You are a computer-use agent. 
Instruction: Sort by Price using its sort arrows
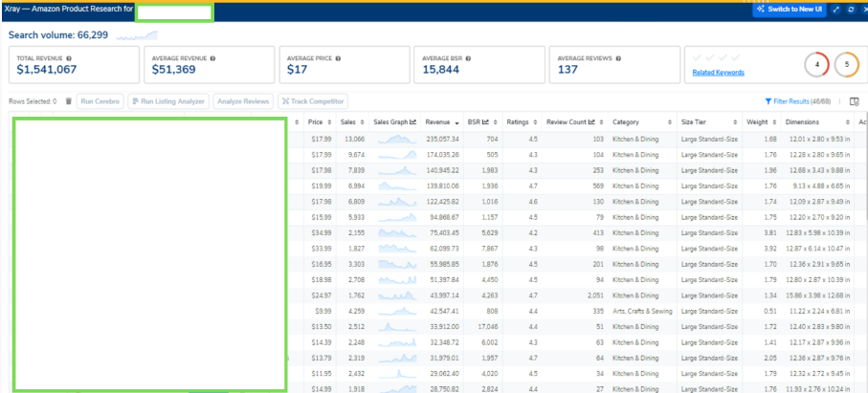330,122
